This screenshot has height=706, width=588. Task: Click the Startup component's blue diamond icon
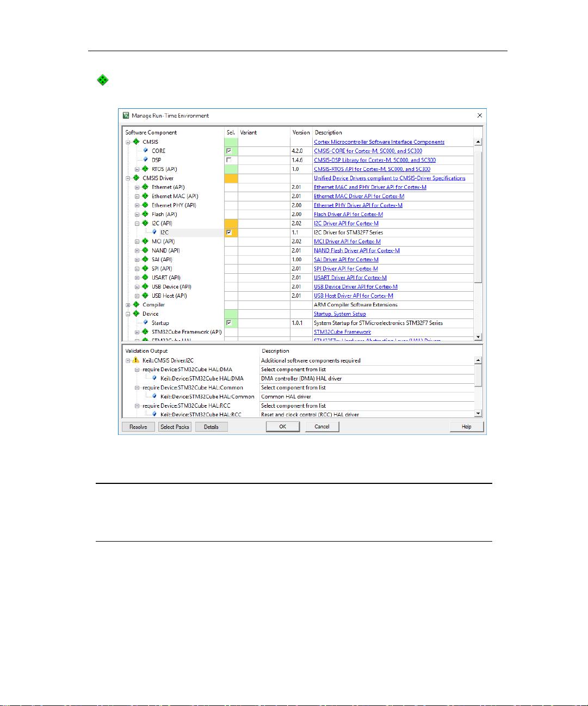click(145, 323)
